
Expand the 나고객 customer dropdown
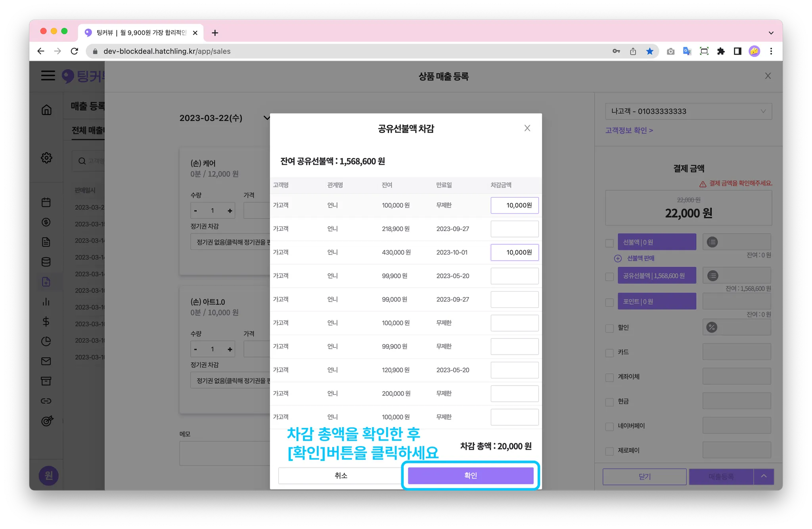click(688, 111)
